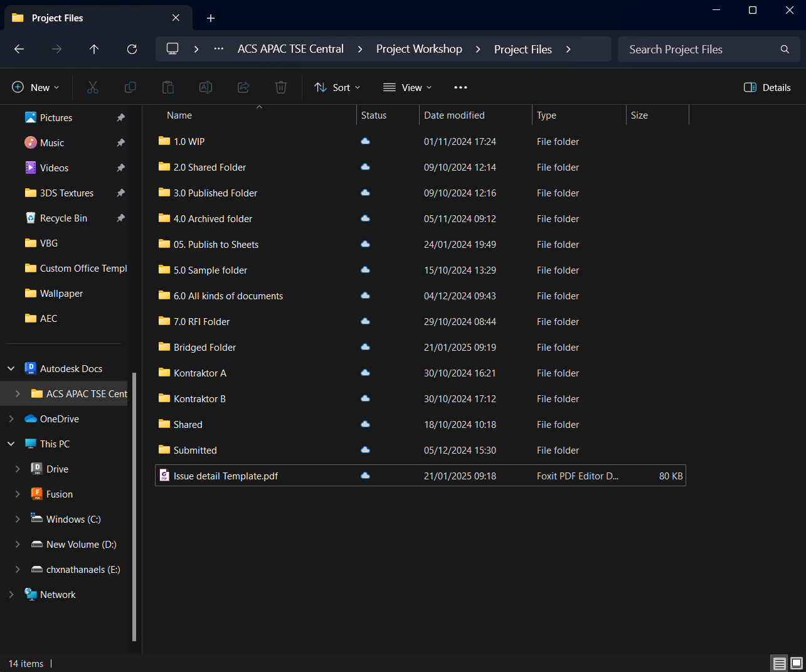
Task: Open the View dropdown
Action: [x=407, y=87]
